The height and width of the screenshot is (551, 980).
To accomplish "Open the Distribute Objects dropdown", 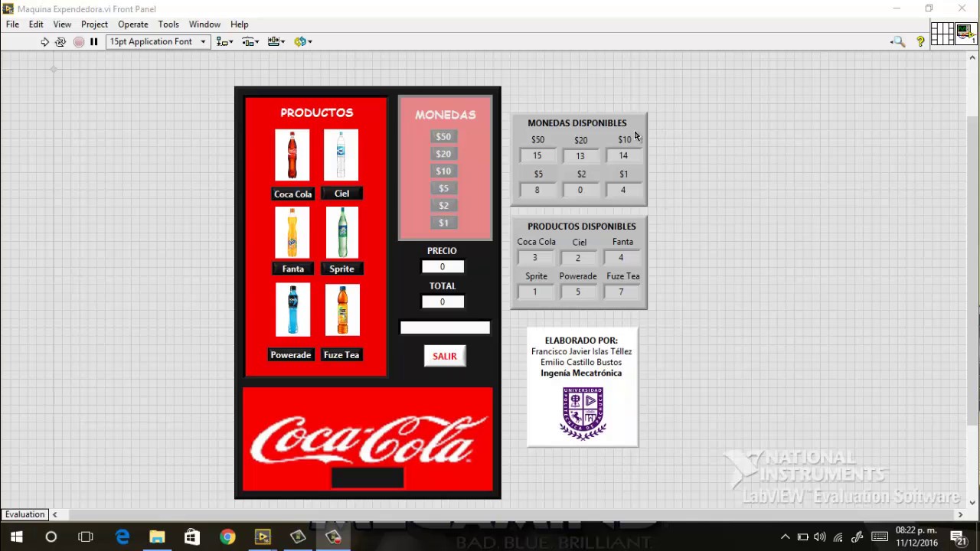I will (x=250, y=42).
